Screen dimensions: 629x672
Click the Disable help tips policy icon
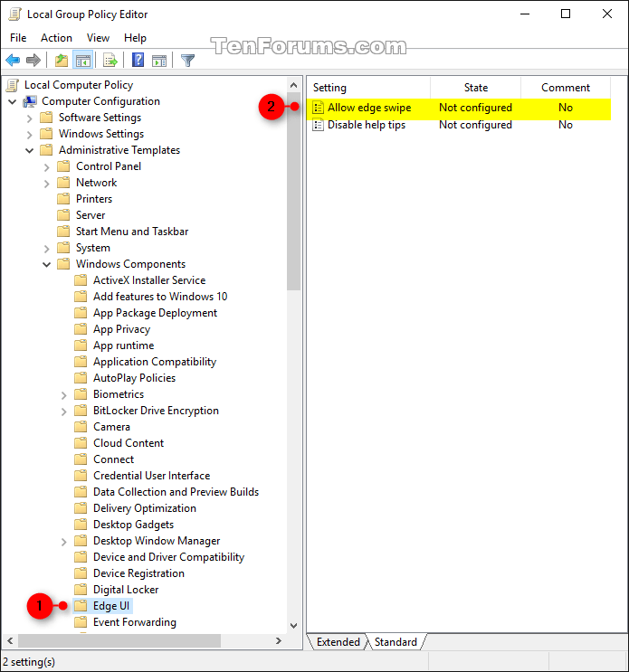pyautogui.click(x=318, y=125)
